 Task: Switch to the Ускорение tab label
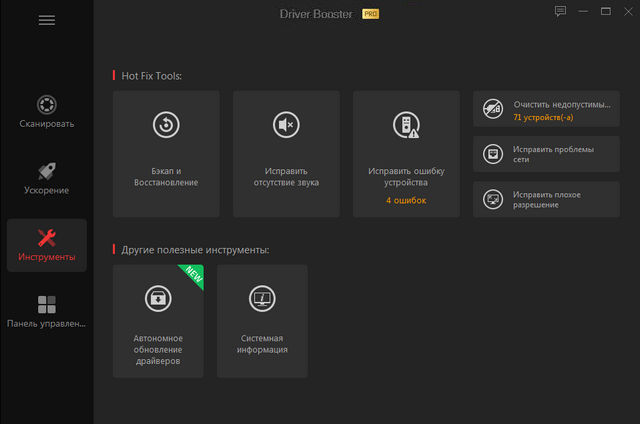tap(46, 190)
